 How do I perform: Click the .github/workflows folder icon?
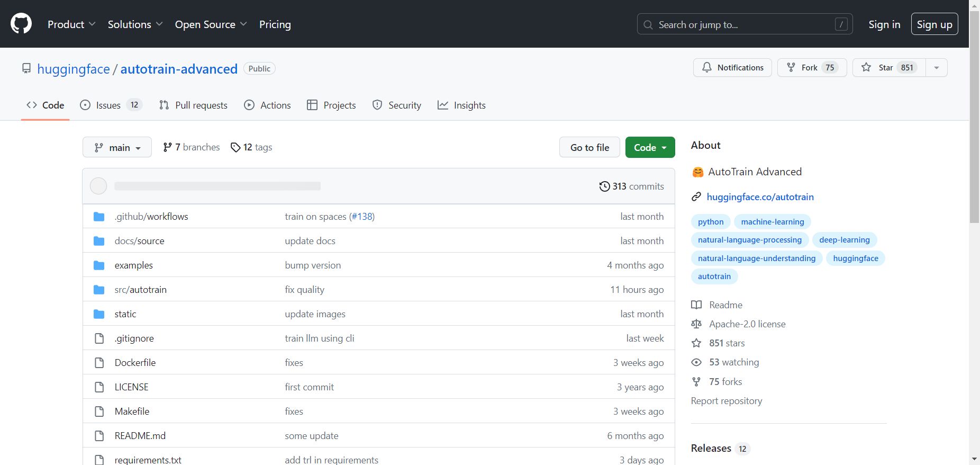pos(99,216)
